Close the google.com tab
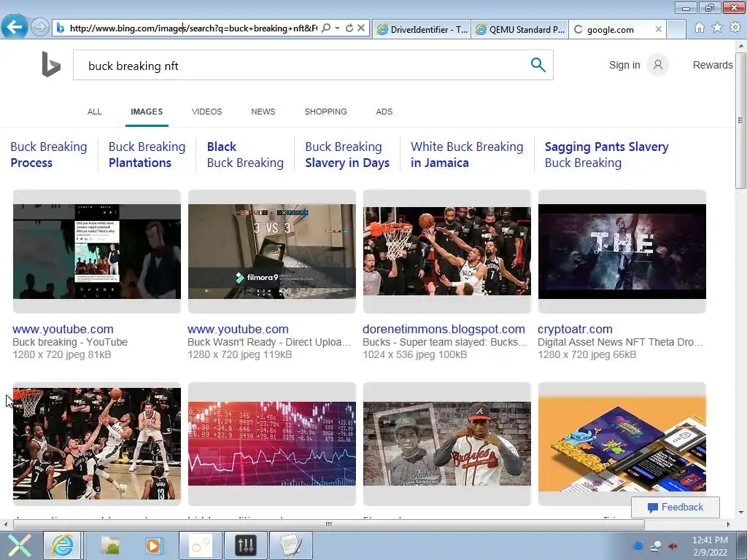747x560 pixels. tap(659, 29)
